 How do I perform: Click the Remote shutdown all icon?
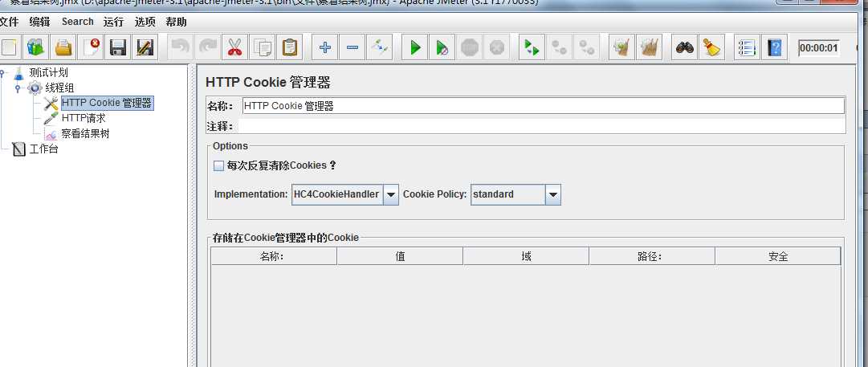pyautogui.click(x=587, y=47)
